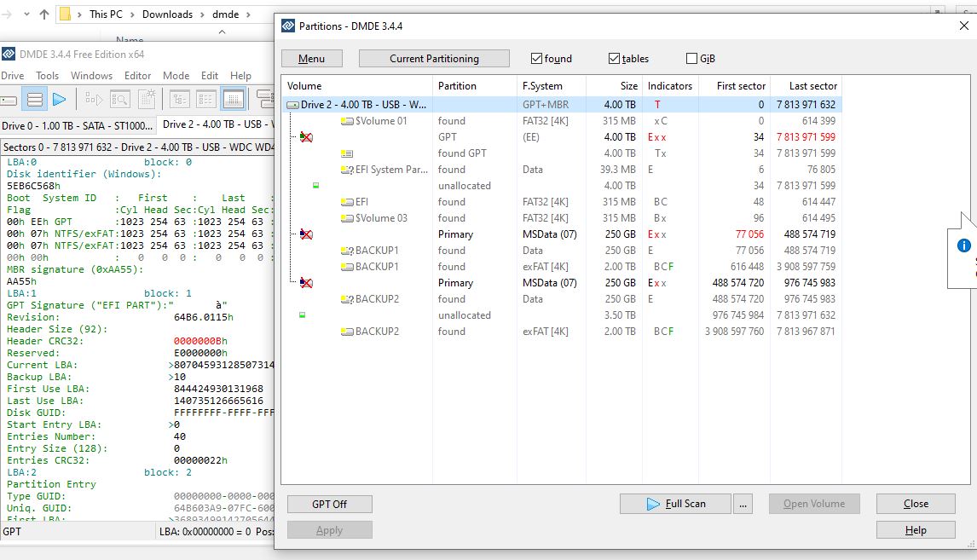The width and height of the screenshot is (977, 560).
Task: Click the red '7 813 971 599' last sector value
Action: [x=806, y=137]
